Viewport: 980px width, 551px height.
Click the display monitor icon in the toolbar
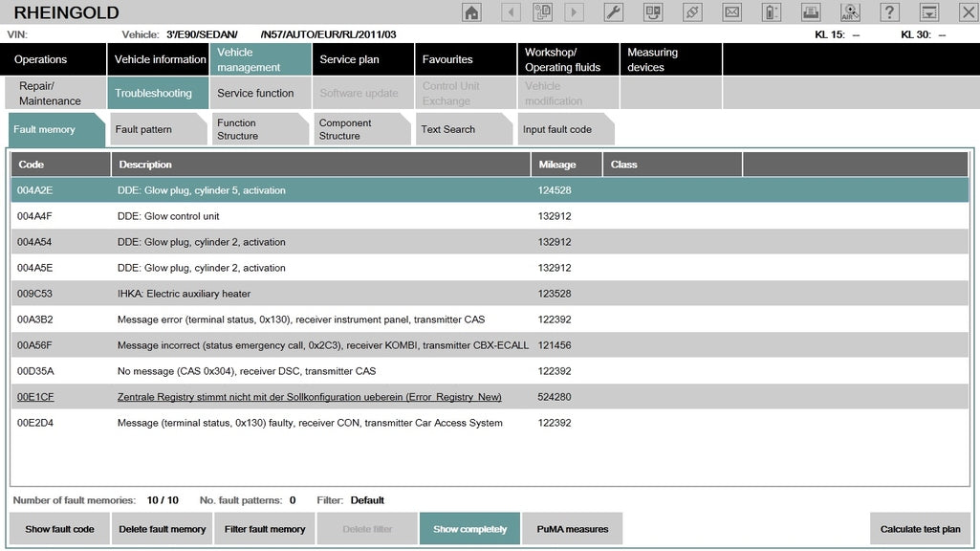point(927,11)
